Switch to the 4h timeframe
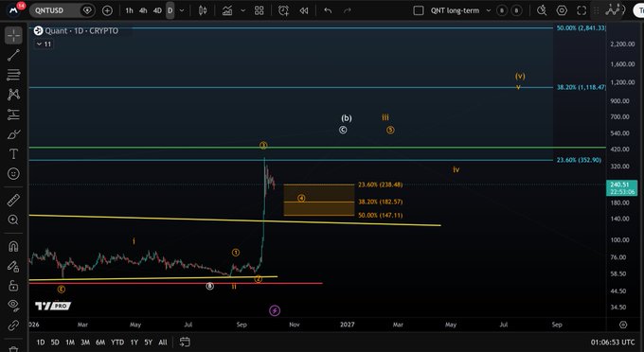The image size is (644, 352). click(x=143, y=10)
